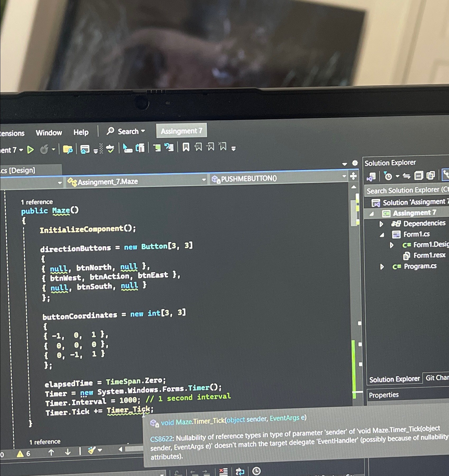Go to the next bookmark icon
This screenshot has width=449, height=476.
(x=211, y=146)
